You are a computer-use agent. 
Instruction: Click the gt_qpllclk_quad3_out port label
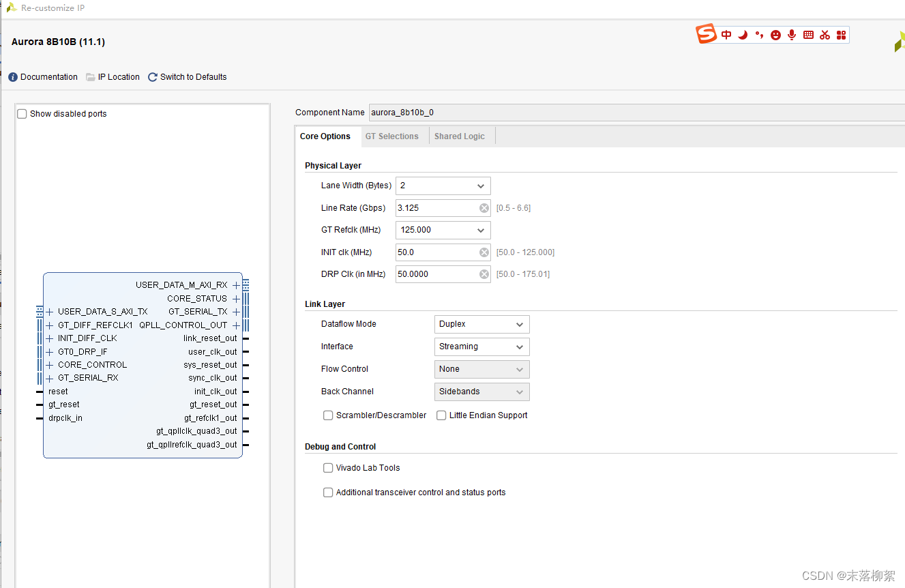coord(196,431)
